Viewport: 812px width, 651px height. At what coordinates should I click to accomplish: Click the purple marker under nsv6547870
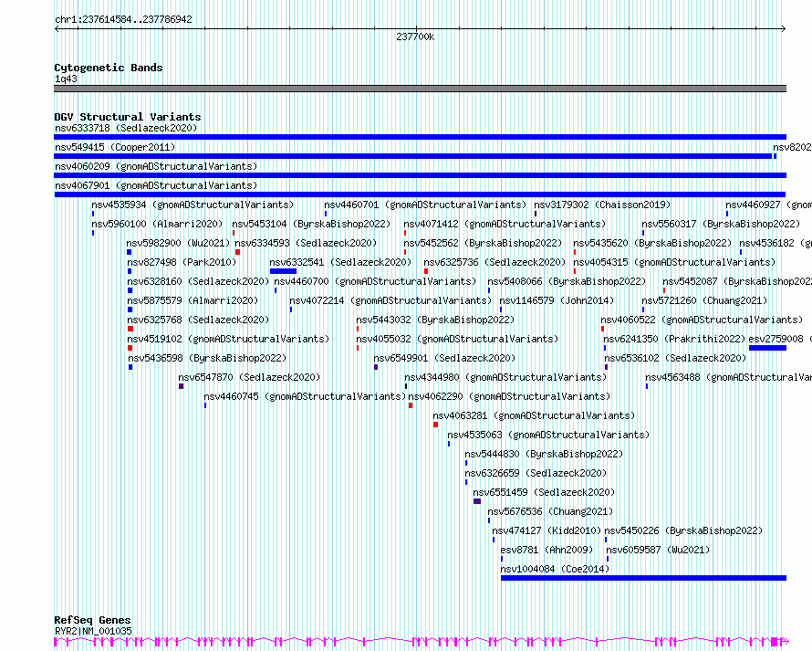click(182, 386)
